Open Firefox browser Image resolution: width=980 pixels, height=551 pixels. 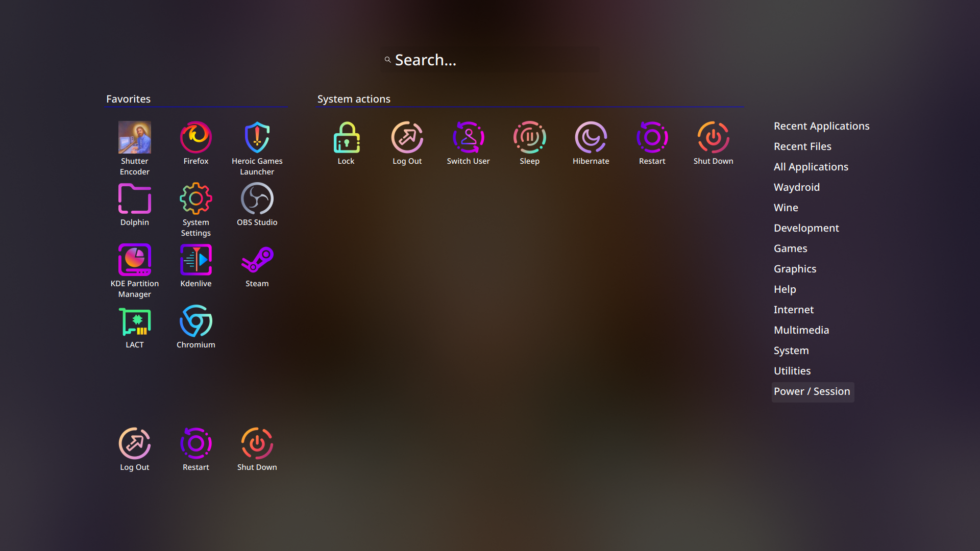[x=195, y=138]
